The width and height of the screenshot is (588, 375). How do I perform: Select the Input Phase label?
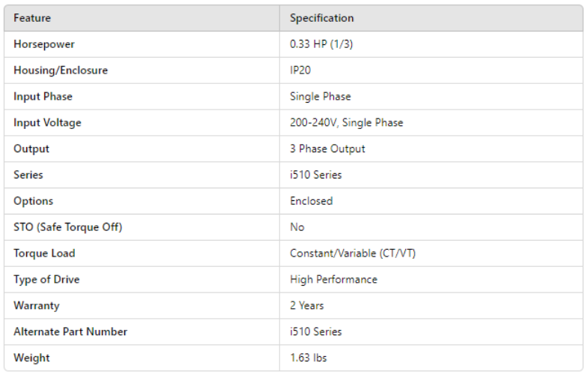pos(43,97)
